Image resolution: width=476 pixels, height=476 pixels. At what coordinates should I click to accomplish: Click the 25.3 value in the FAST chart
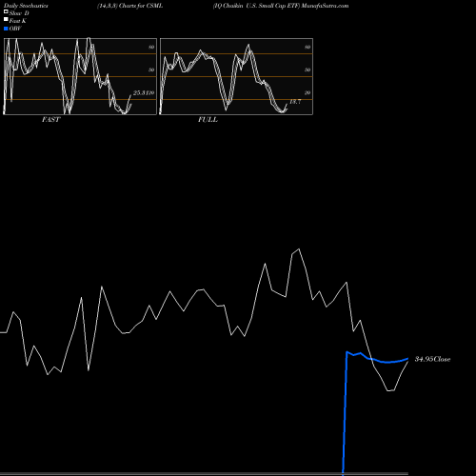pos(139,92)
